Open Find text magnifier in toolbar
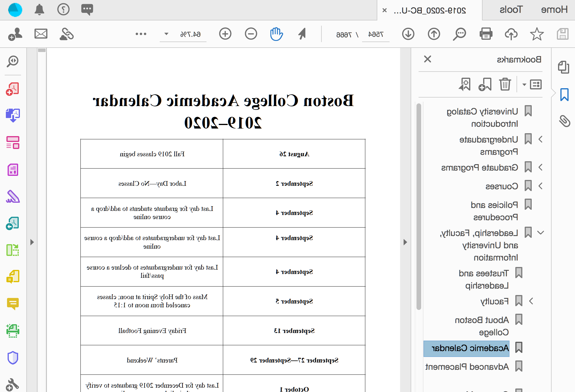575x392 pixels. pos(459,34)
